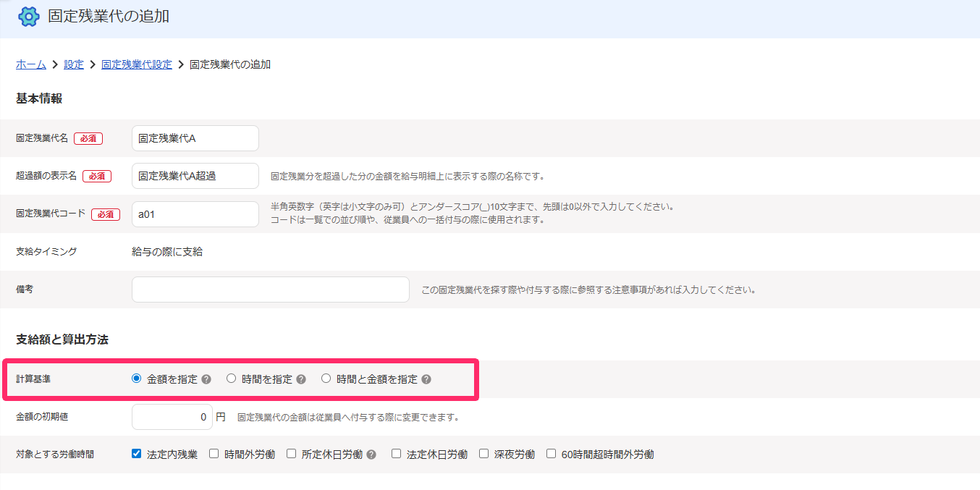980x490 pixels.
Task: Open help icon next to 時間を指定
Action: point(301,379)
